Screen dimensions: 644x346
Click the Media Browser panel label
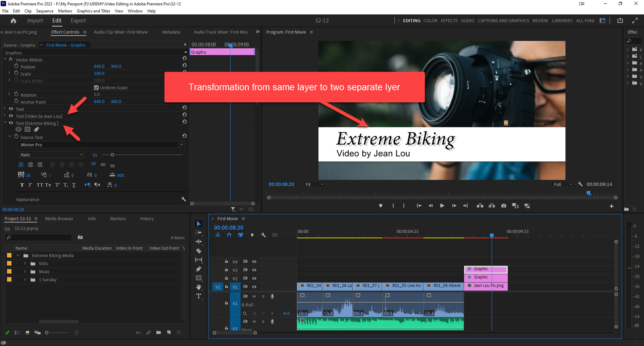coord(59,218)
